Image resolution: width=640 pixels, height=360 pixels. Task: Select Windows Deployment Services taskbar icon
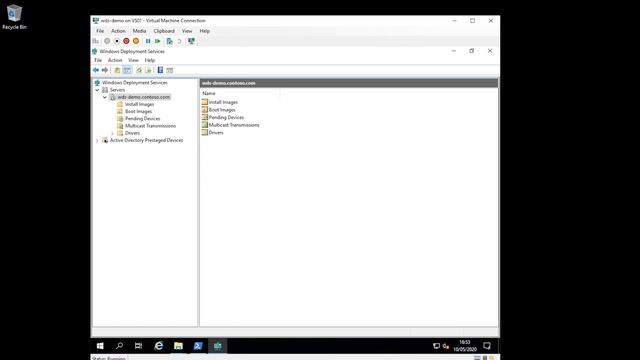coord(218,346)
